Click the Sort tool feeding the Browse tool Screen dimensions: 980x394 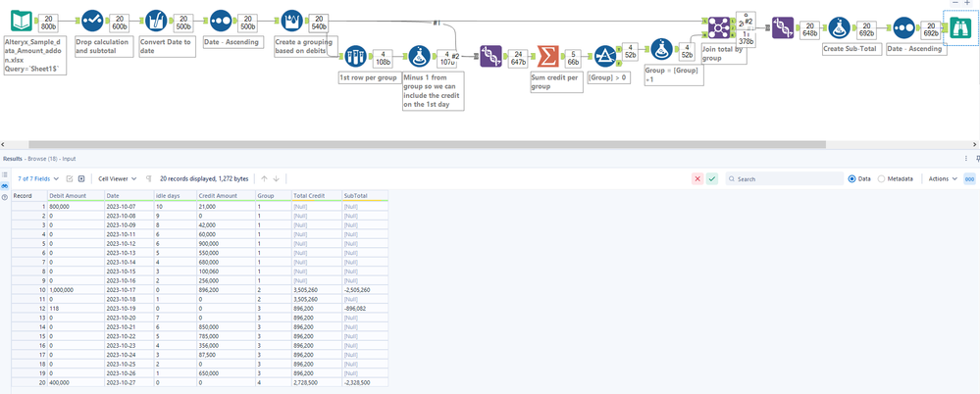click(903, 28)
